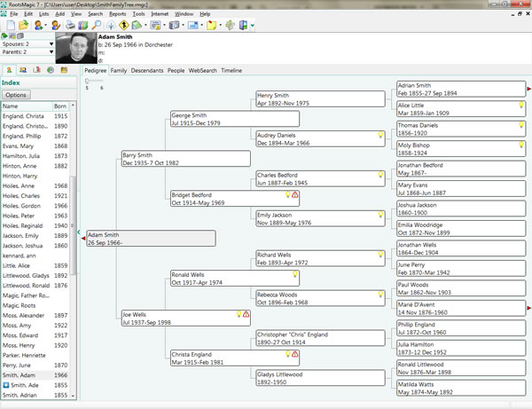Image resolution: width=532 pixels, height=409 pixels.
Task: Switch to the Family tab
Action: pos(119,71)
